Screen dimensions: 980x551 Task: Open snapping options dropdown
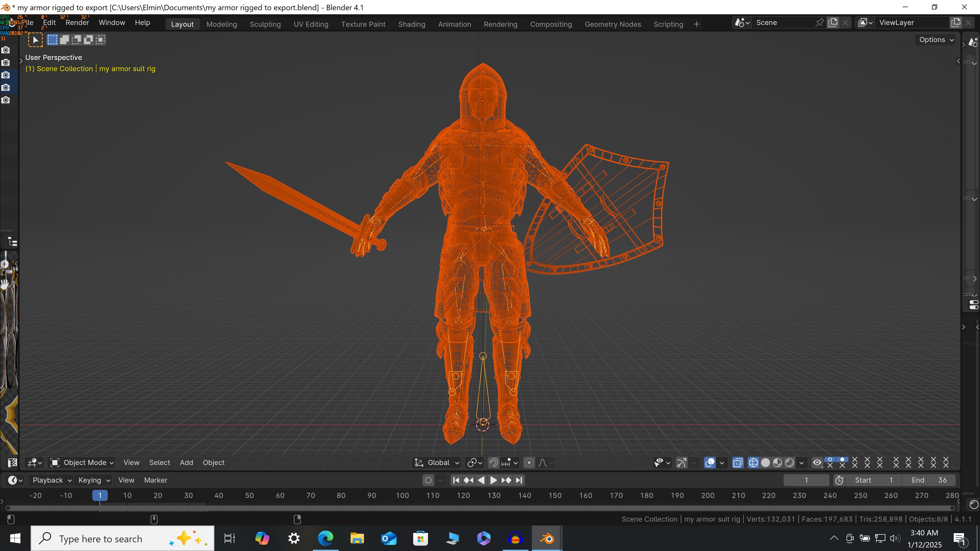point(510,462)
